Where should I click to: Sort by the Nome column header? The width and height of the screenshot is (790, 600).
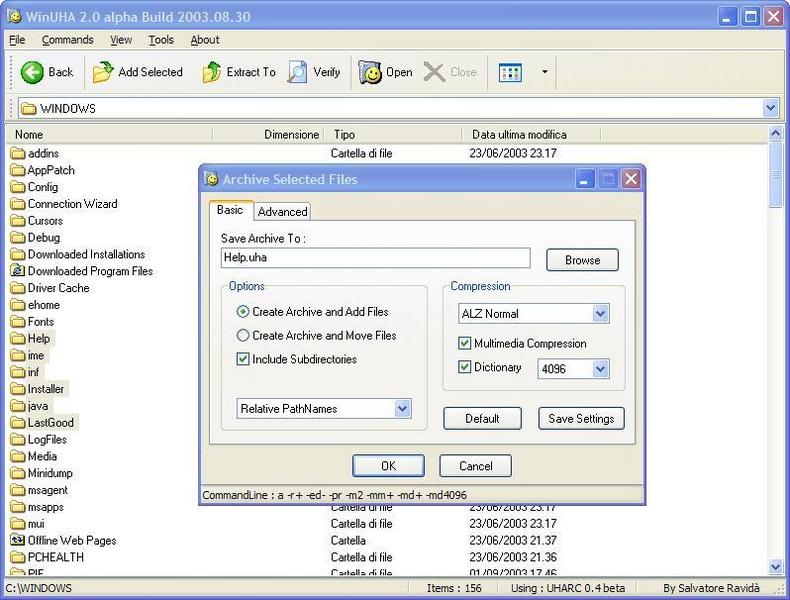(110, 135)
